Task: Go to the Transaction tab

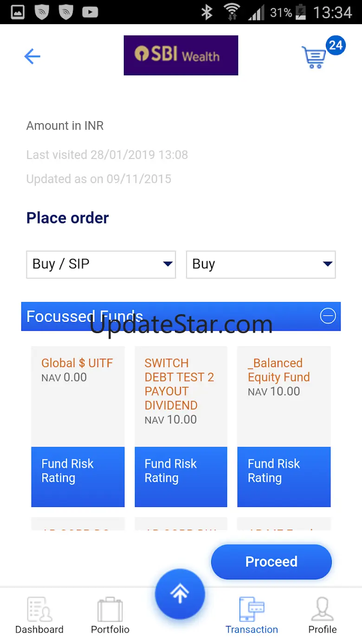Action: pos(252,616)
